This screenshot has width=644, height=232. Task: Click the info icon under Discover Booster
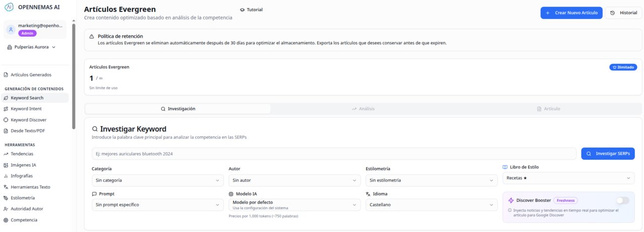point(510,210)
